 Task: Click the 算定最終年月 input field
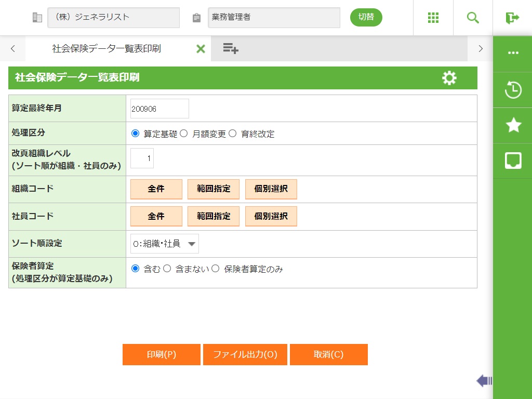(x=159, y=109)
